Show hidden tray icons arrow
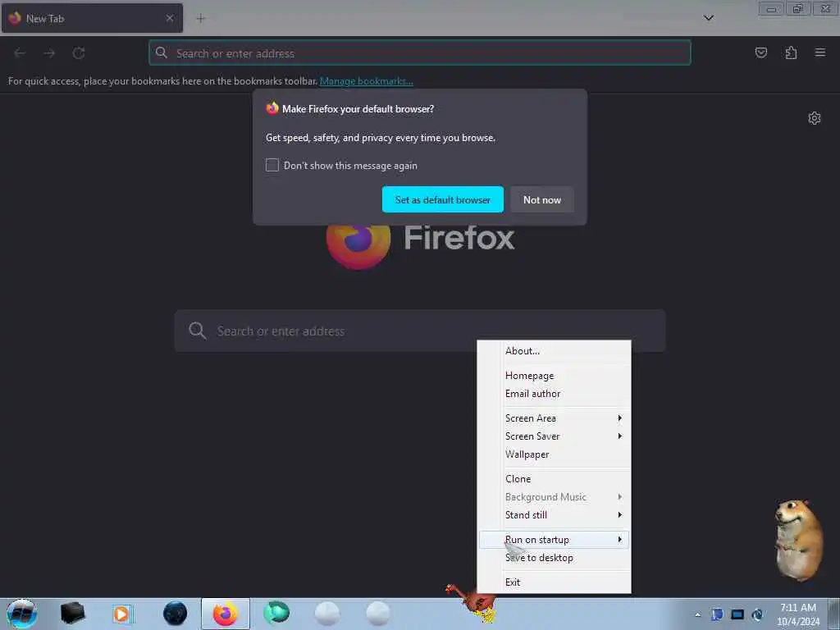The height and width of the screenshot is (630, 840). click(x=697, y=614)
